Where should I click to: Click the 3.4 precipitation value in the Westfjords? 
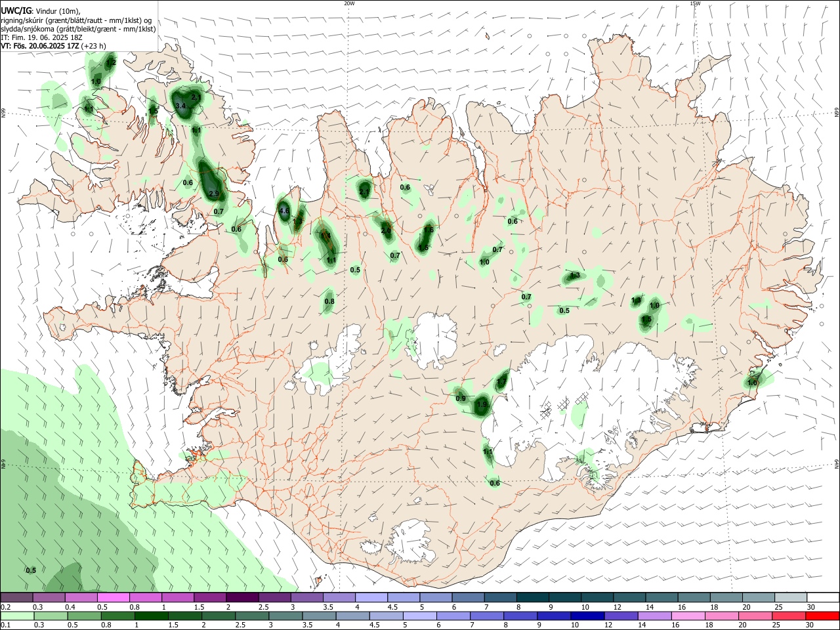pyautogui.click(x=181, y=106)
